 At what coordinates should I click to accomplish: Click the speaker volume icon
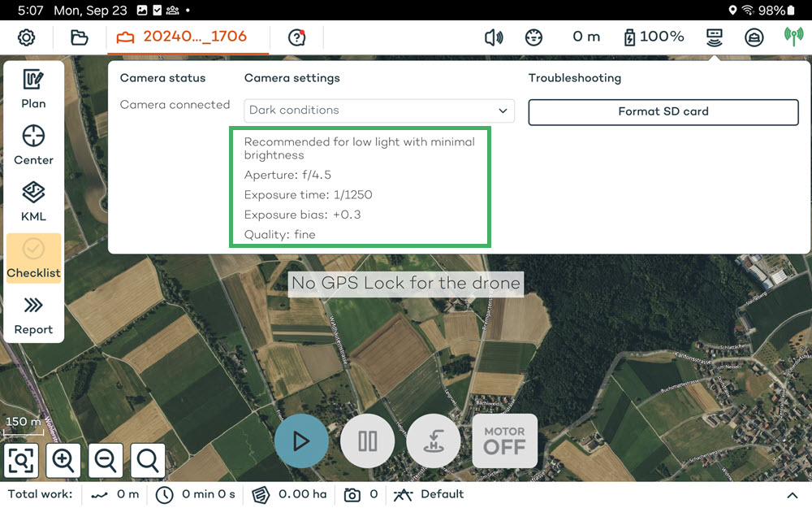[493, 37]
